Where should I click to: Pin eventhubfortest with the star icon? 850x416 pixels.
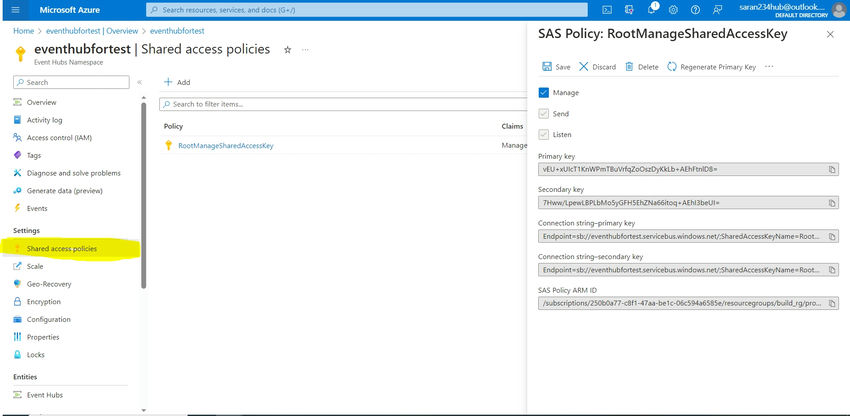click(x=287, y=49)
